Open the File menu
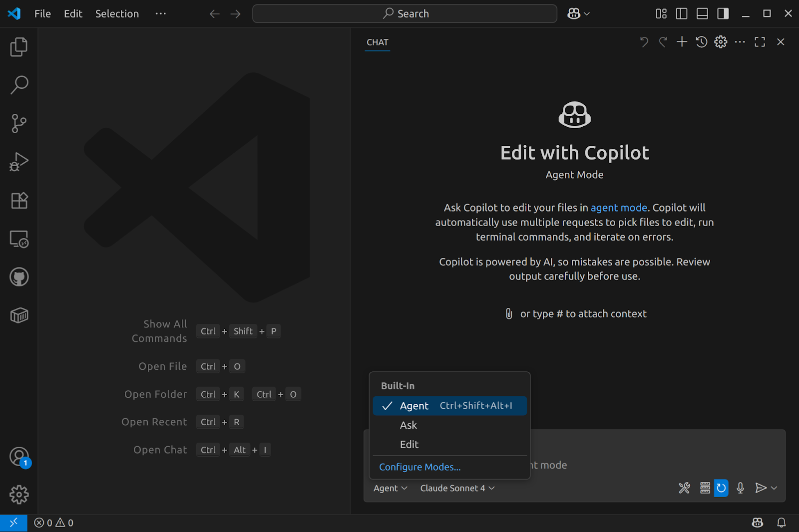799x532 pixels. [x=42, y=14]
